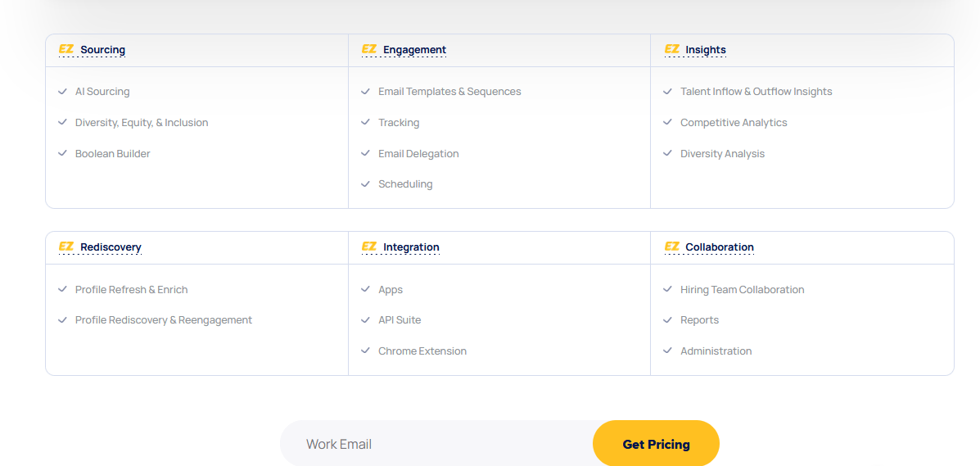This screenshot has width=980, height=466.
Task: Click the Get Pricing button
Action: pyautogui.click(x=657, y=444)
